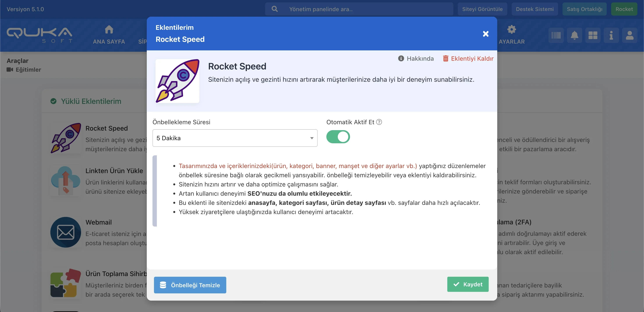Open the notifications bell icon
The height and width of the screenshot is (312, 644).
coord(574,35)
